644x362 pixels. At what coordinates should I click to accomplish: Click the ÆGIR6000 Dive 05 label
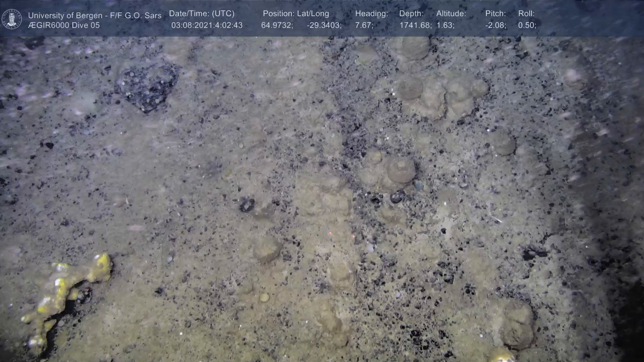click(x=64, y=25)
